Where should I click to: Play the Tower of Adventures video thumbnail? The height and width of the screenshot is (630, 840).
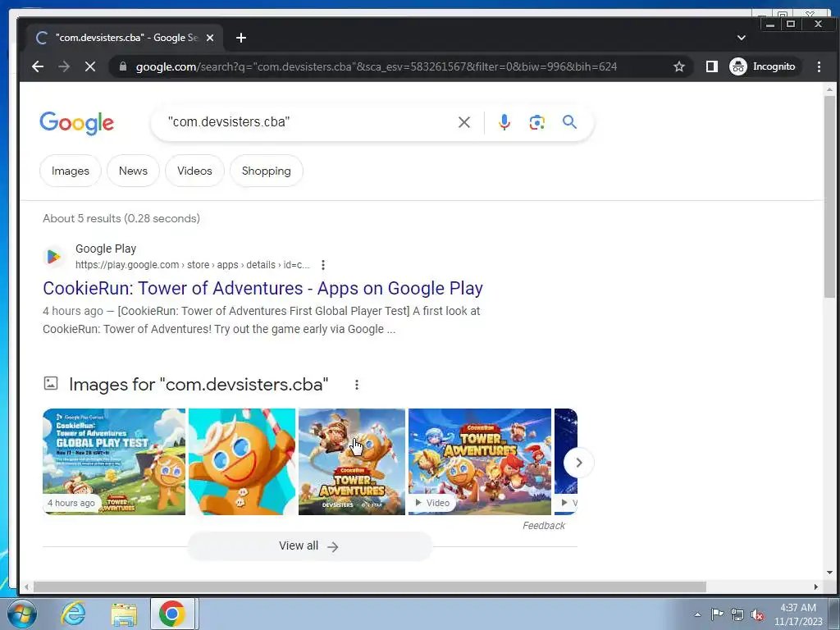479,462
